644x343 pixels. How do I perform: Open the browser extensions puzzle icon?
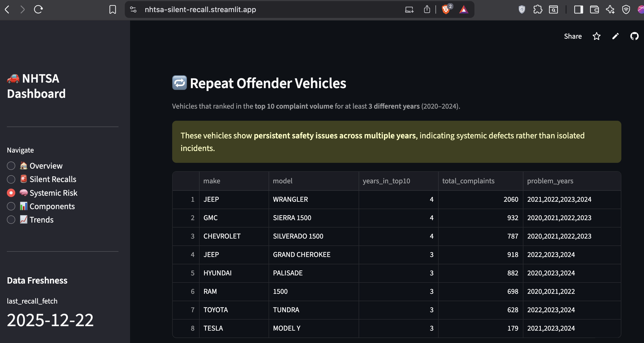tap(538, 9)
